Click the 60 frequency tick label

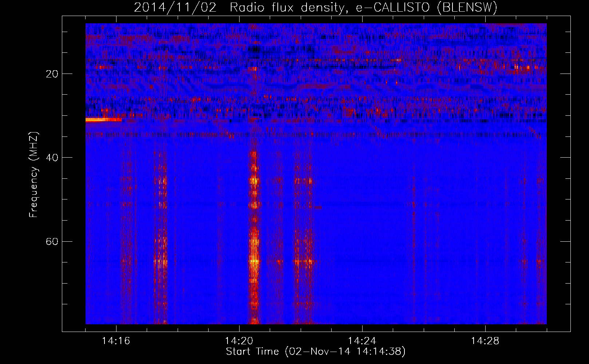(x=52, y=242)
